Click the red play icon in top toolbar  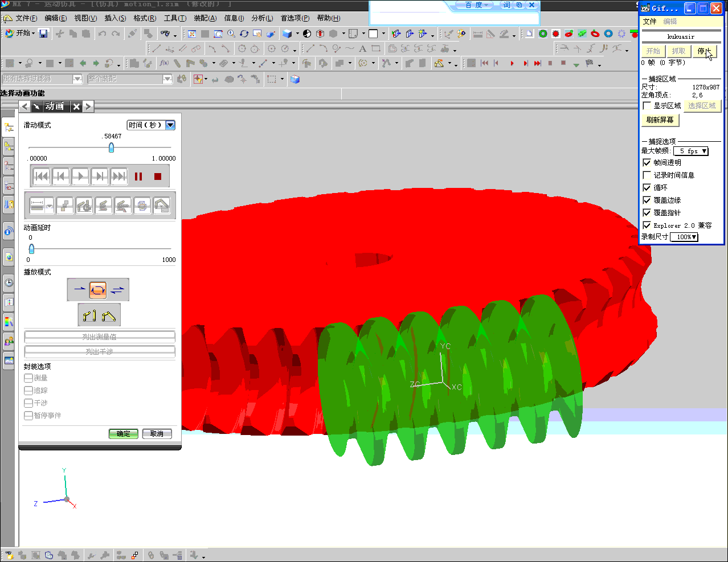(x=512, y=63)
